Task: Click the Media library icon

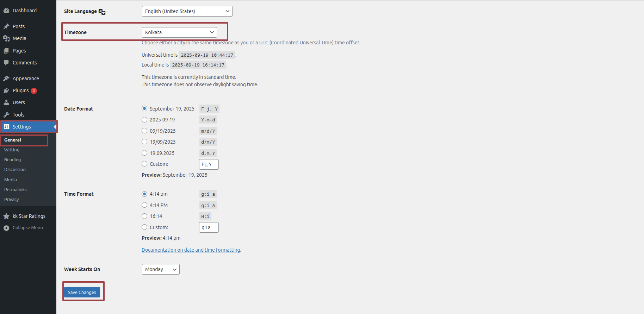Action: [x=6, y=38]
